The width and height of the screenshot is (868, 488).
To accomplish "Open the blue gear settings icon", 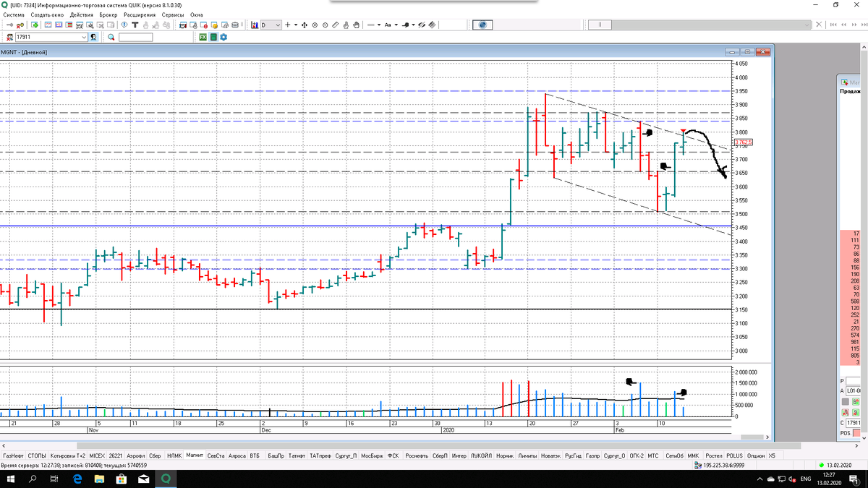I will tap(224, 37).
